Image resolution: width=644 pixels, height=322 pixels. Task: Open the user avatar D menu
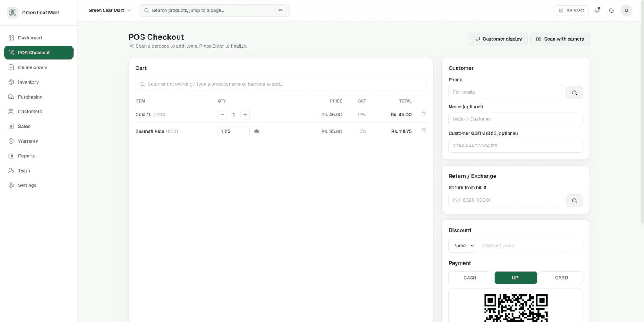(x=626, y=10)
